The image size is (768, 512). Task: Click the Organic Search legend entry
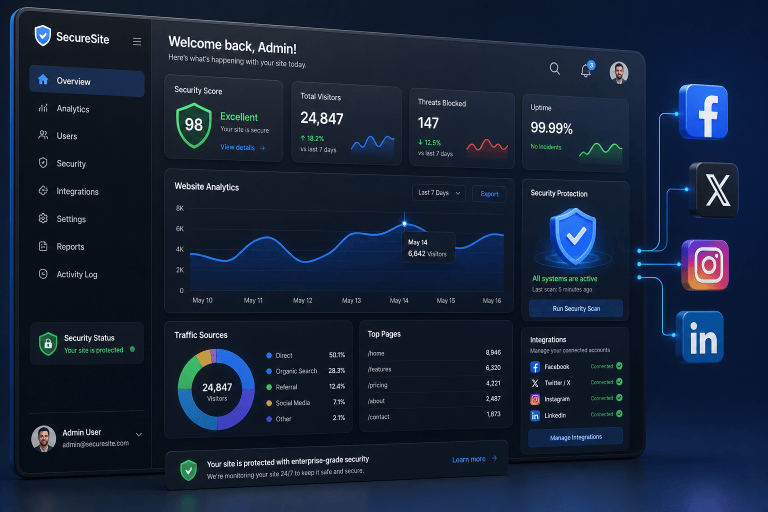[x=306, y=371]
